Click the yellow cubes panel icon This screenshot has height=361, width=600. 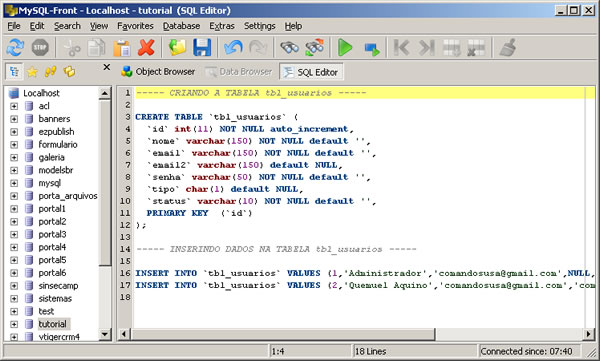pos(69,72)
